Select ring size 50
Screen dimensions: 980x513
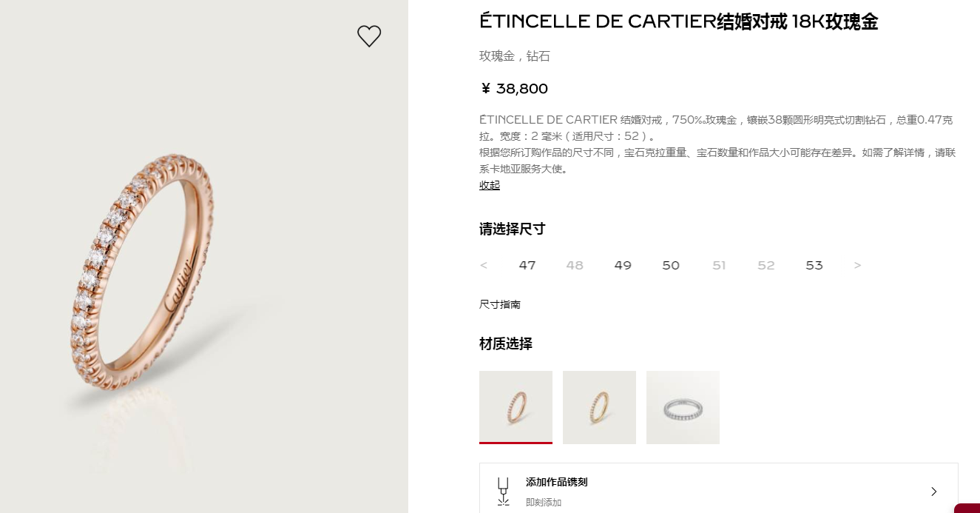pos(671,265)
